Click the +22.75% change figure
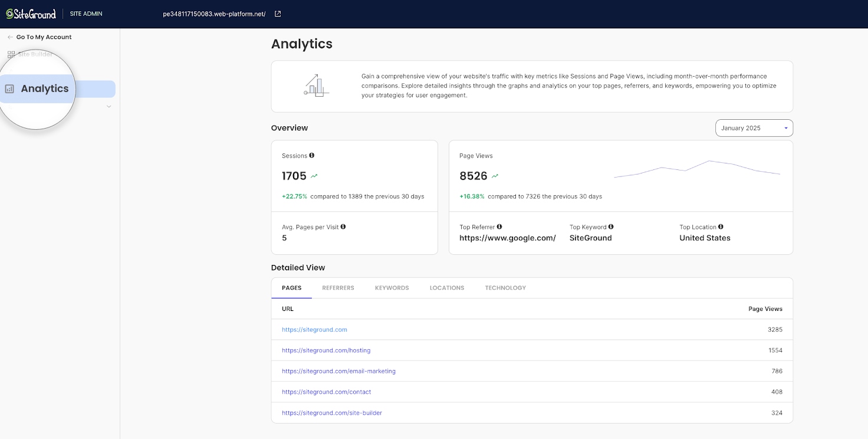 294,196
